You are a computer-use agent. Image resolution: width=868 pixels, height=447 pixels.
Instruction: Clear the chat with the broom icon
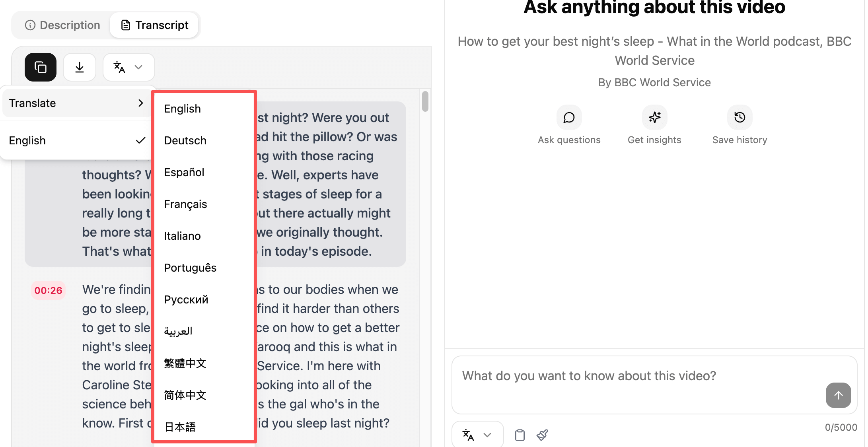pos(542,435)
